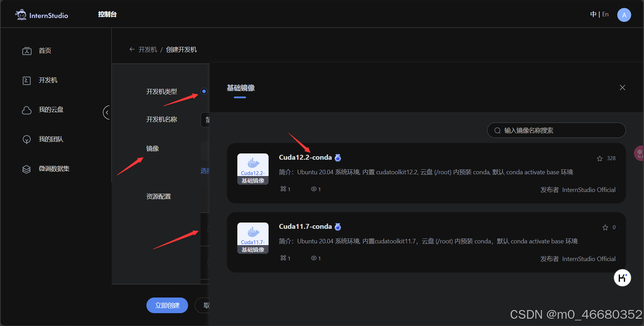Click the back arrow in breadcrumb
644x326 pixels.
132,49
